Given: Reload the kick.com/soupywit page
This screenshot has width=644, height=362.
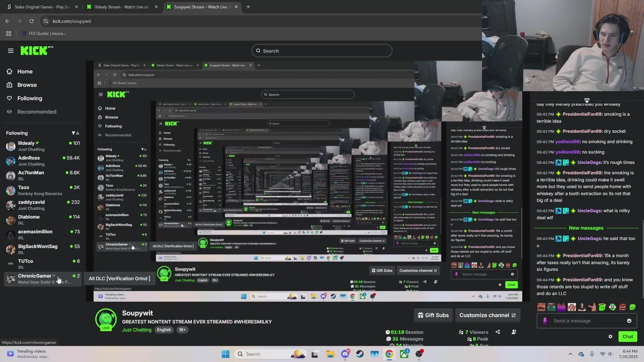Looking at the screenshot, I should 31,21.
